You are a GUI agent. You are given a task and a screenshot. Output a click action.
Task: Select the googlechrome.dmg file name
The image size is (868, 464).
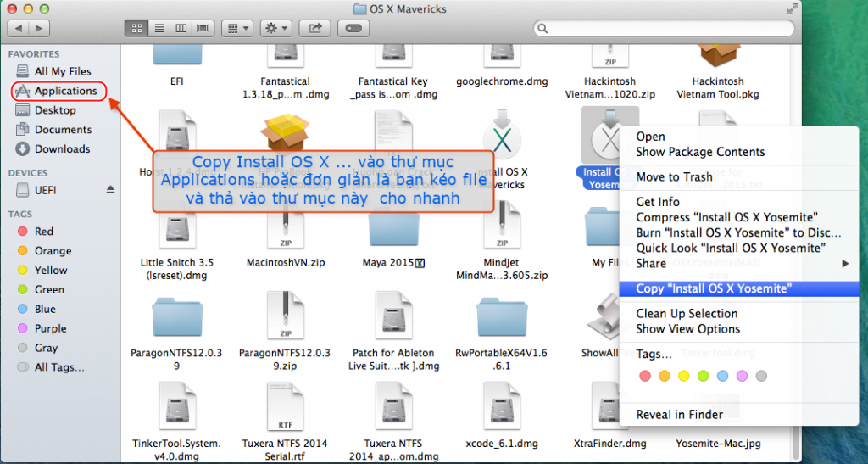pyautogui.click(x=502, y=81)
